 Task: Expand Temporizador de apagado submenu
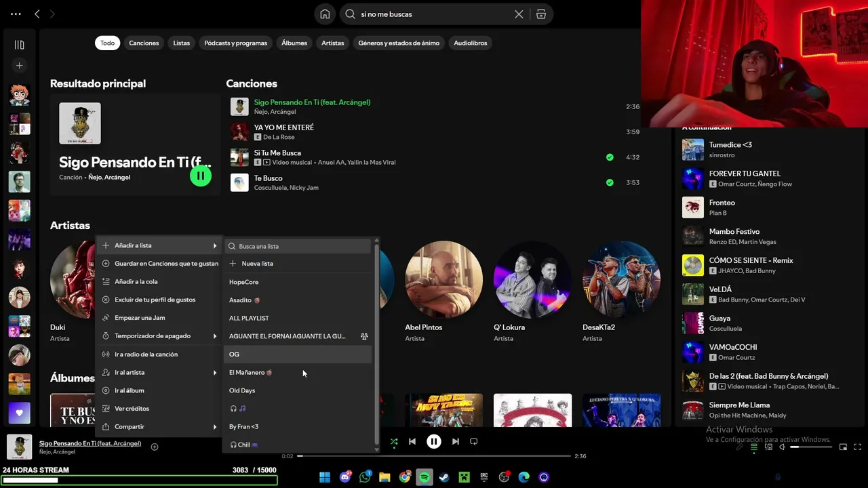coord(159,335)
